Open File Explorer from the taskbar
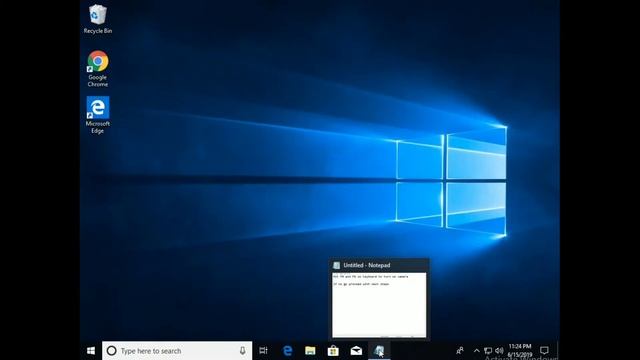The image size is (640, 360). pyautogui.click(x=310, y=351)
